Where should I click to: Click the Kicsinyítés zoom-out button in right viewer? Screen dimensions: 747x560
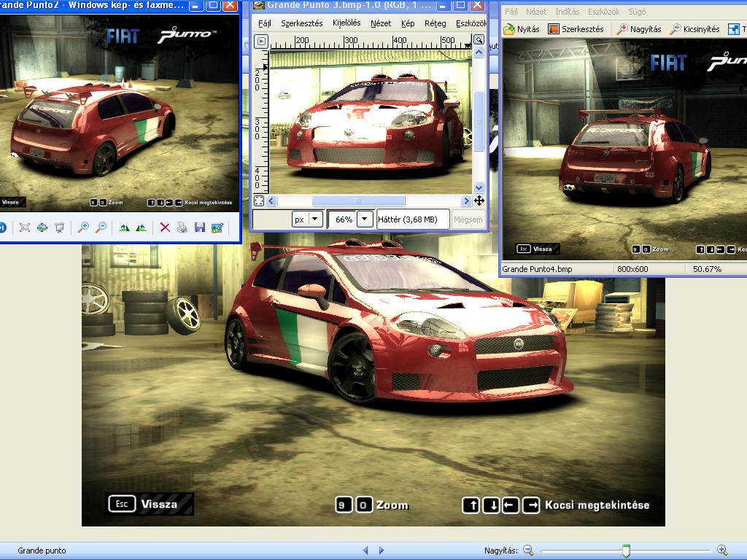(x=694, y=29)
